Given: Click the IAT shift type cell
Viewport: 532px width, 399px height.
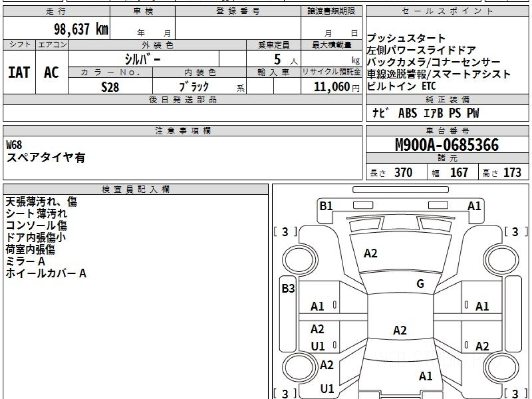Looking at the screenshot, I should (19, 72).
